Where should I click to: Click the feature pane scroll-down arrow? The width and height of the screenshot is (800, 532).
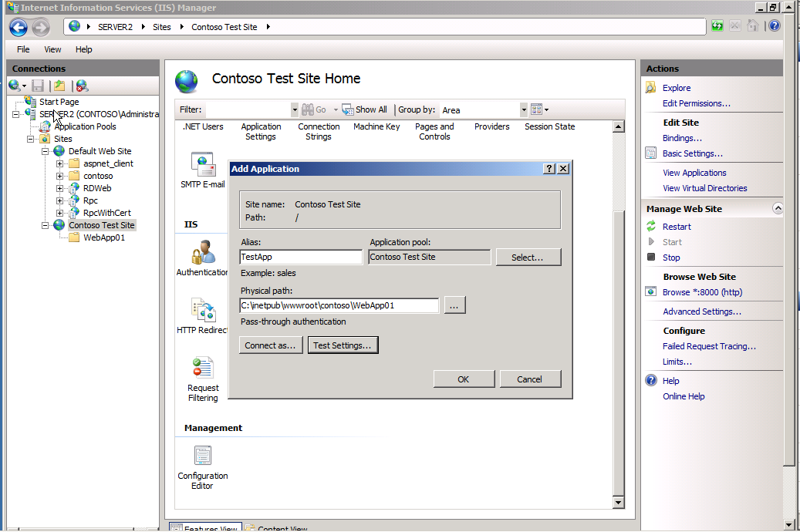pyautogui.click(x=619, y=503)
